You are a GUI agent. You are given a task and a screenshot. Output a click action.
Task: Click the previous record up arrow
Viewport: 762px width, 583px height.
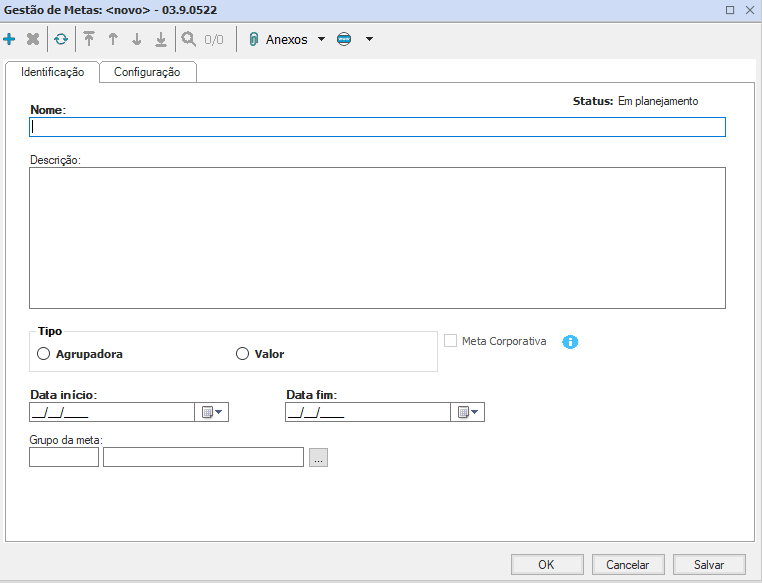click(x=113, y=40)
